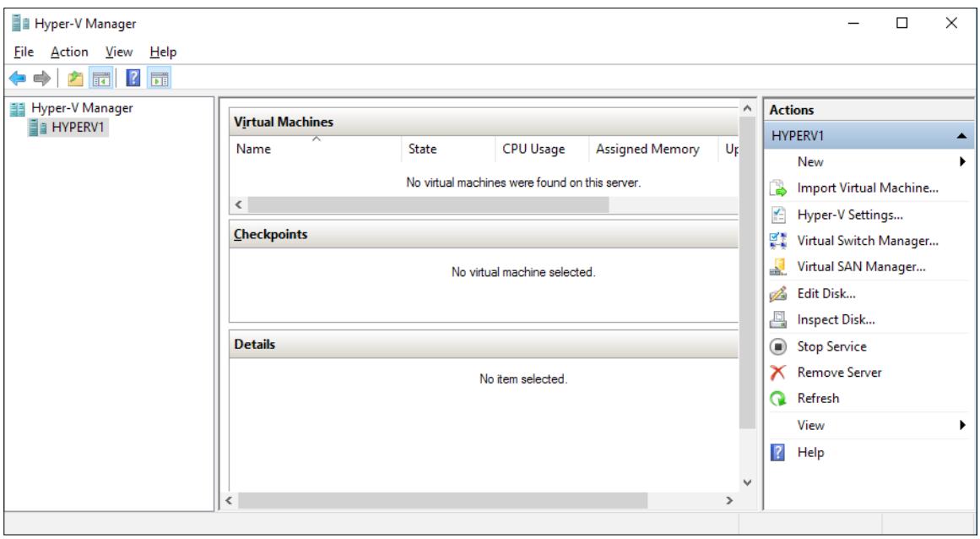The width and height of the screenshot is (980, 539).
Task: Click the bottom horizontal scroll right arrow
Action: point(728,500)
